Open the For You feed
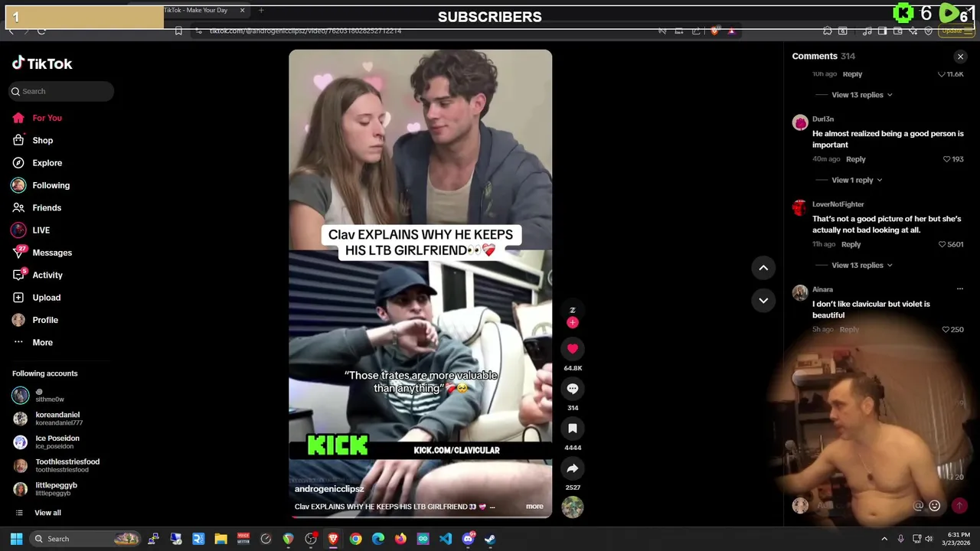This screenshot has height=551, width=980. 47,118
